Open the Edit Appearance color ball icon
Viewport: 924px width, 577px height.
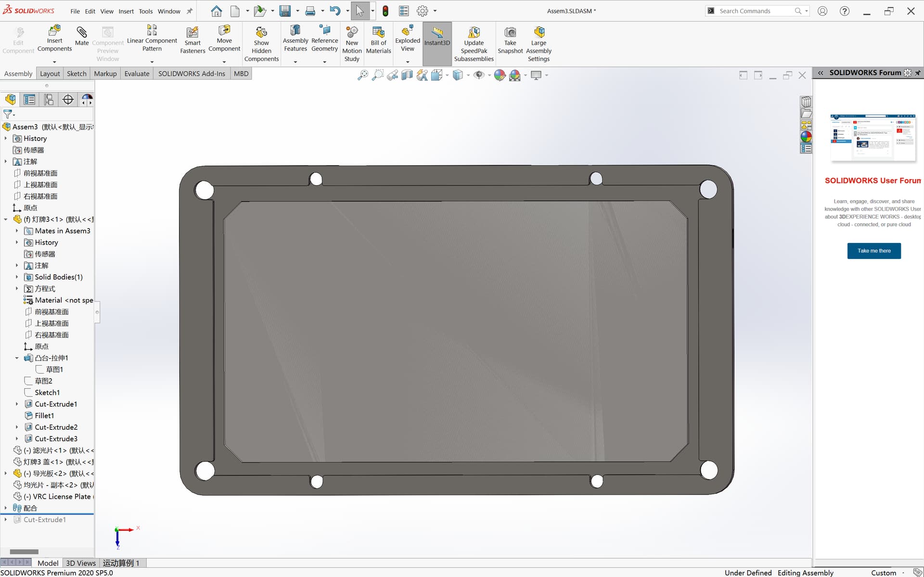(500, 75)
